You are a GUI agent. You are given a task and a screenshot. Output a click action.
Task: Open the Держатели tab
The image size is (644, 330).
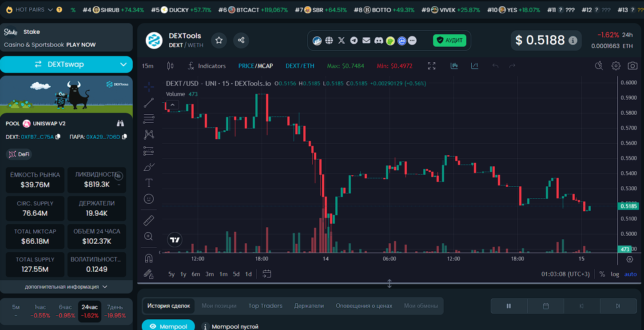309,306
